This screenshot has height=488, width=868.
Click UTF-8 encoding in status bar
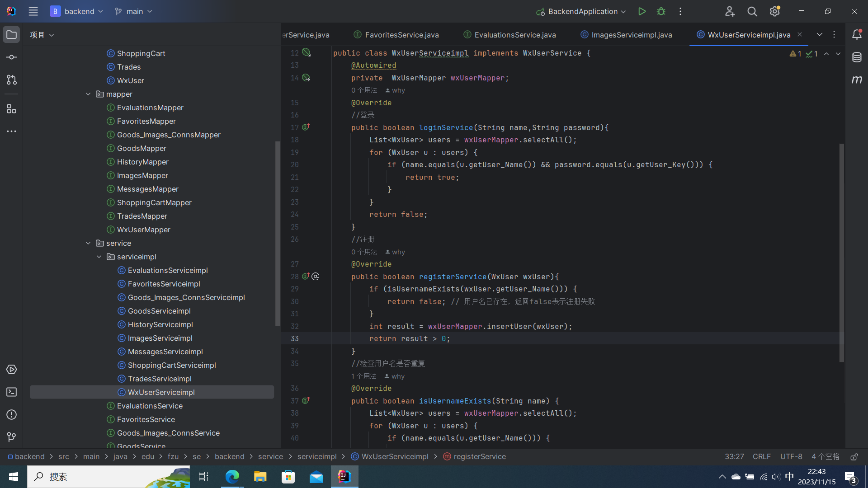coord(791,457)
